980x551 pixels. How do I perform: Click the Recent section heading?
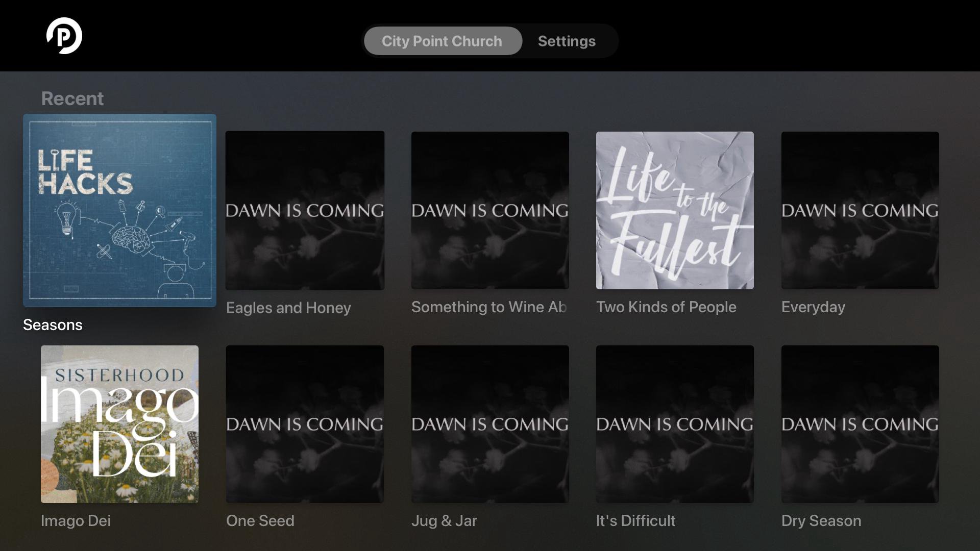pyautogui.click(x=72, y=98)
